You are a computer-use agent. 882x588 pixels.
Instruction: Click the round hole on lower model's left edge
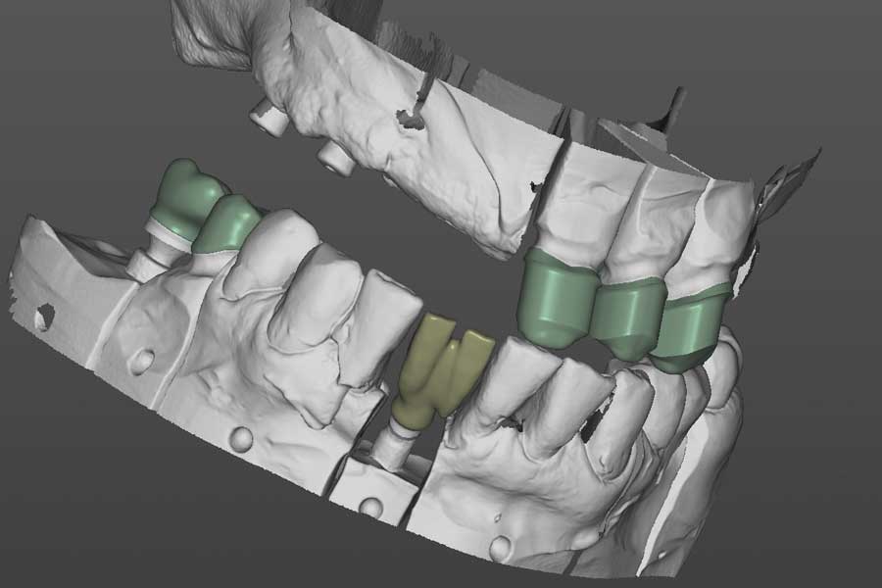[x=43, y=316]
